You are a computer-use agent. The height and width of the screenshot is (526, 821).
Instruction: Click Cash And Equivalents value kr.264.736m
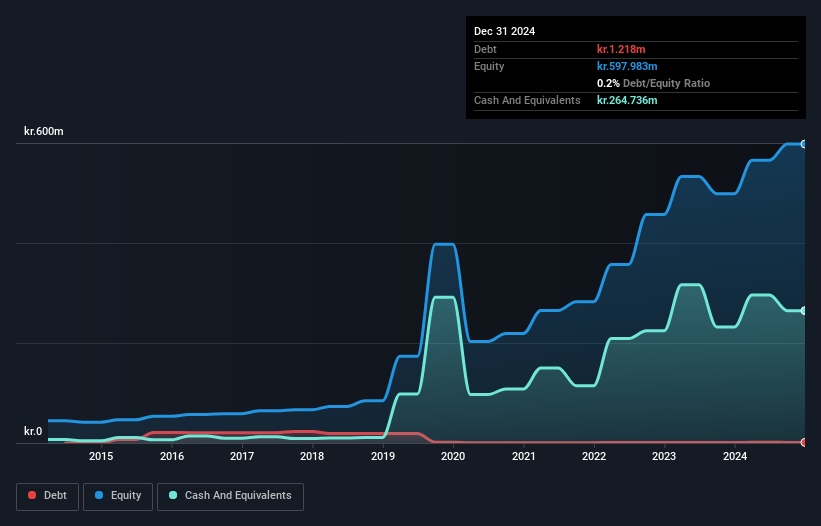(x=627, y=100)
